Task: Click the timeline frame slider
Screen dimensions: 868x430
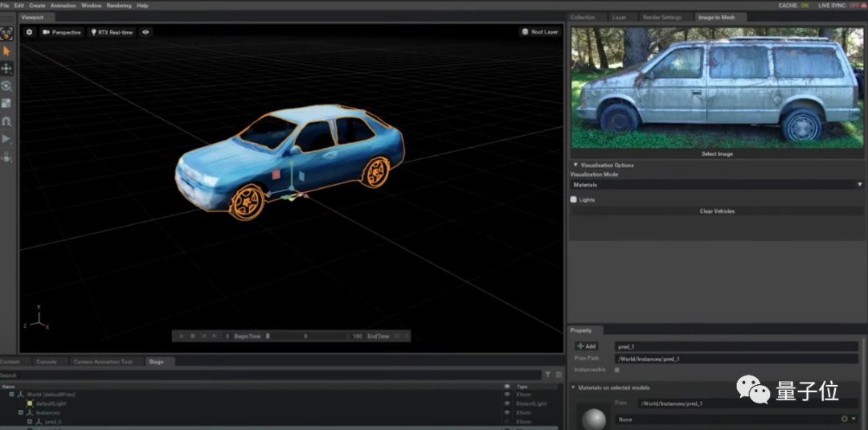Action: point(305,336)
